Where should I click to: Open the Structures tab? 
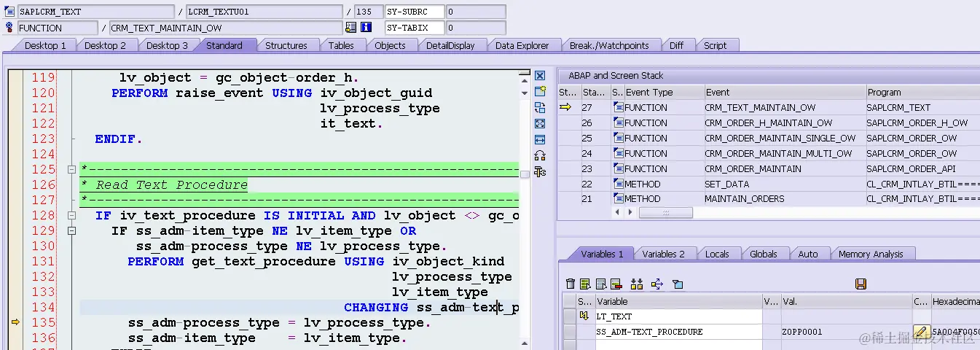pos(286,45)
